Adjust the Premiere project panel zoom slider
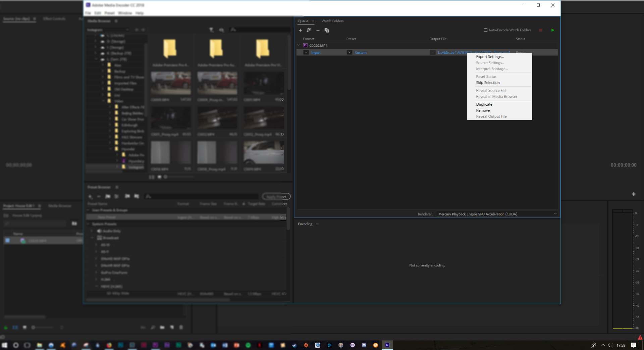 (x=43, y=327)
